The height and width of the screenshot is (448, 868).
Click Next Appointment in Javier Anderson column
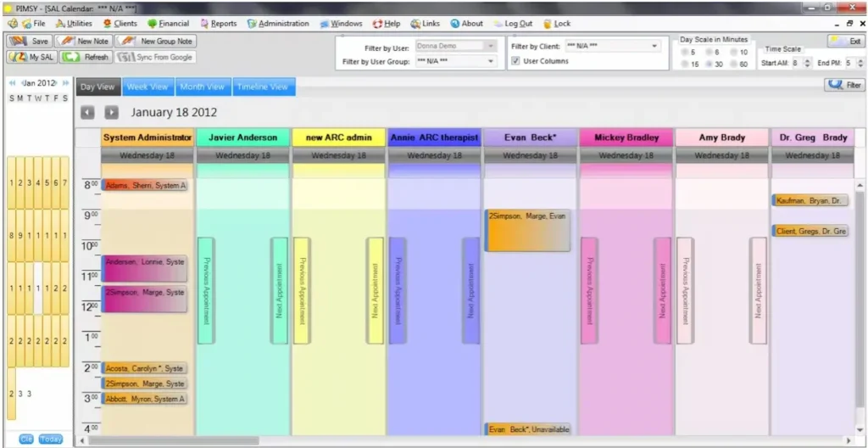click(x=279, y=290)
